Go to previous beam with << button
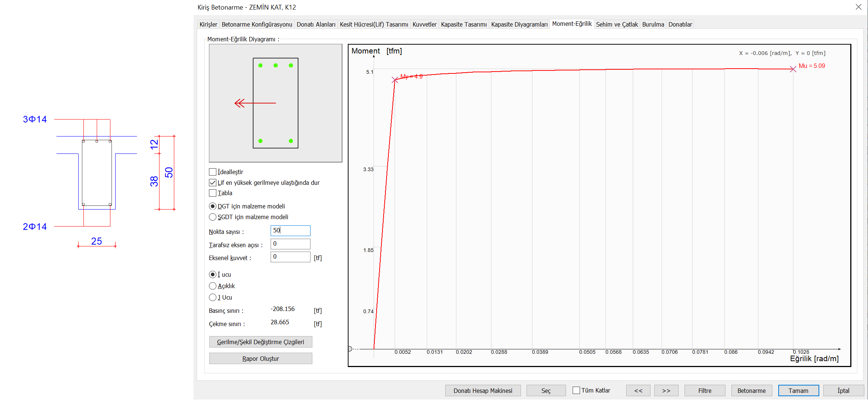 pos(638,390)
